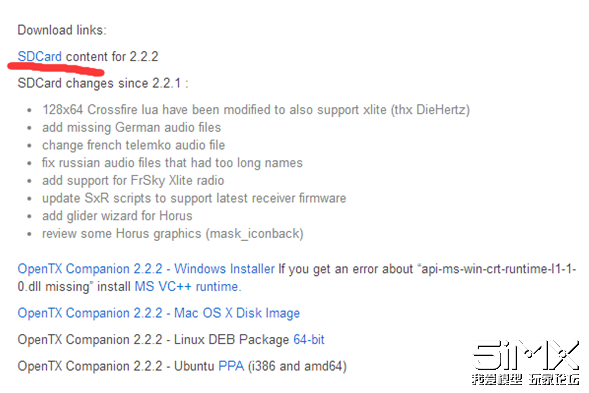Screen dimensions: 589x393
Task: Click the Chinese forum text under the logo
Action: (x=526, y=379)
